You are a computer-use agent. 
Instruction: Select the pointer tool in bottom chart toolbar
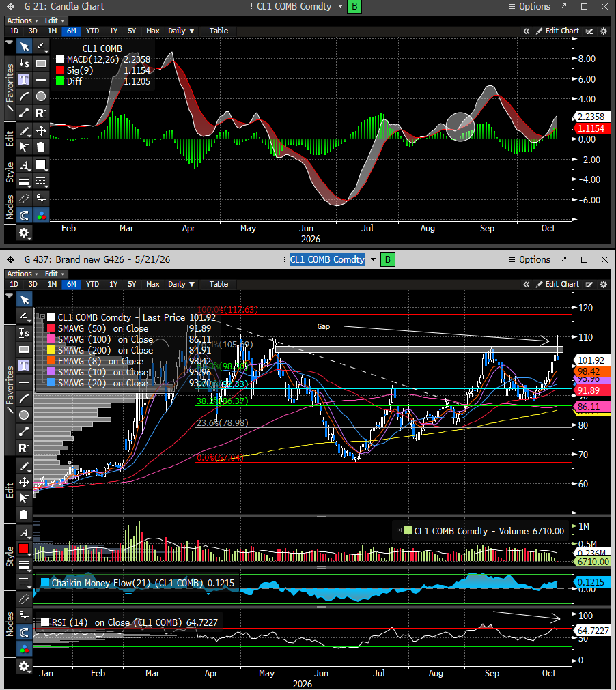click(24, 300)
